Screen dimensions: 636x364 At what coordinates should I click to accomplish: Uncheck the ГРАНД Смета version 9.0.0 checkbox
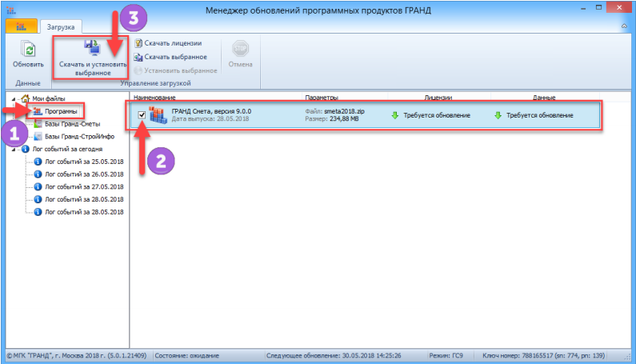pyautogui.click(x=142, y=115)
